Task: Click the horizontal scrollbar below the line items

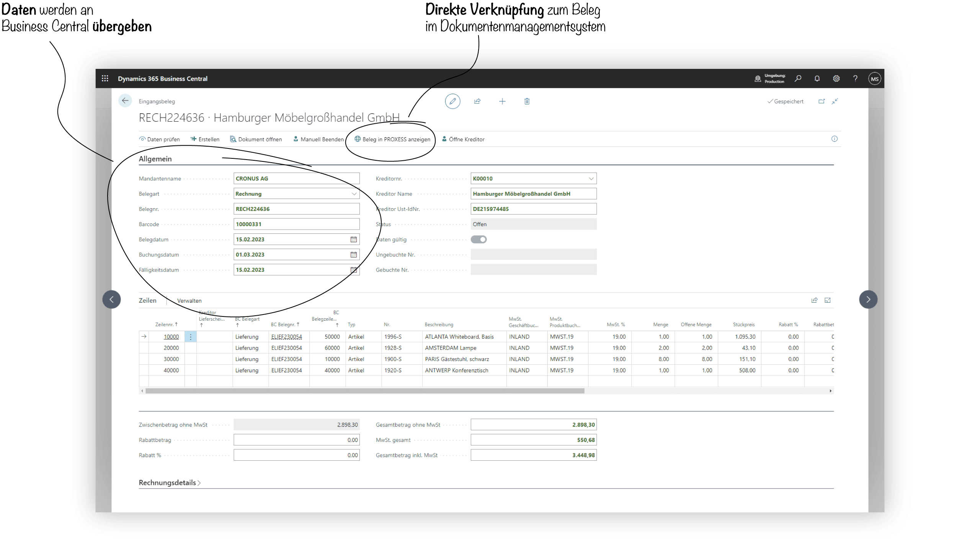Action: [x=364, y=391]
